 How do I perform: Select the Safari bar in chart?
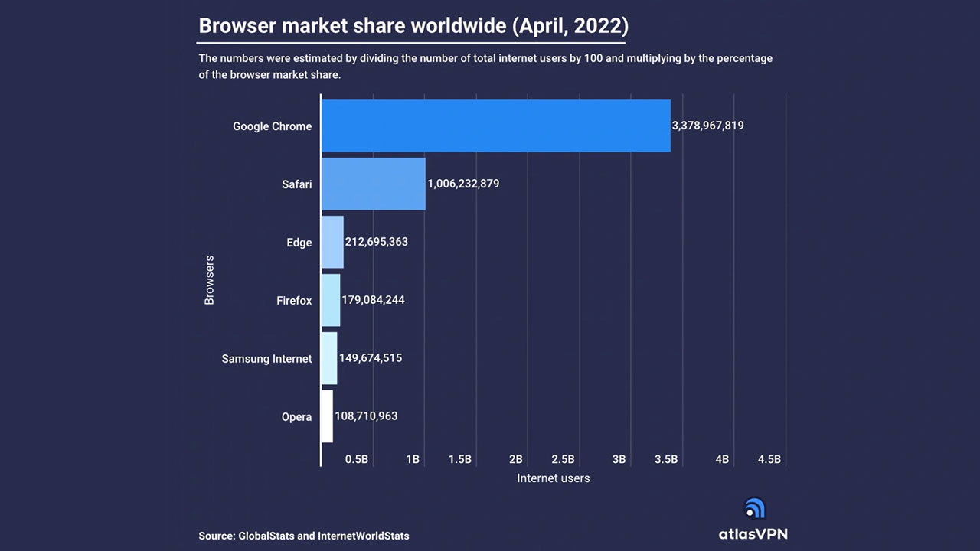coord(373,184)
